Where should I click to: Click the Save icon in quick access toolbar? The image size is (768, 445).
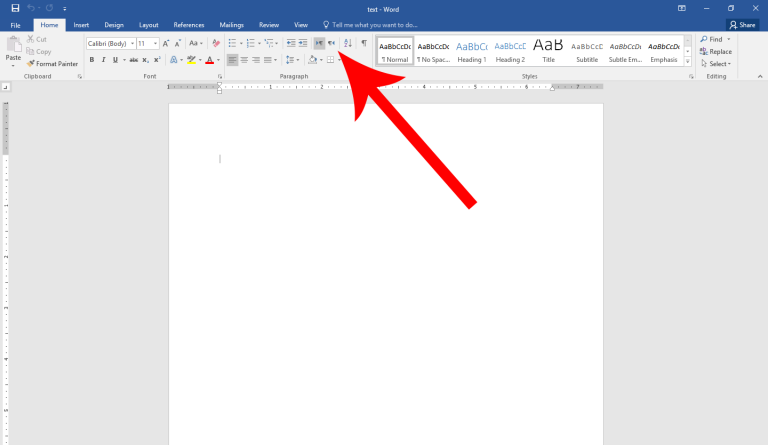click(15, 8)
